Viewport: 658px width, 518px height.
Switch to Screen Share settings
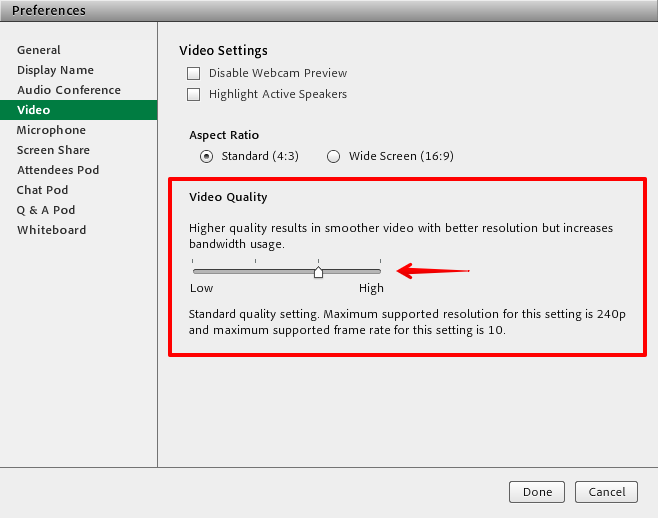click(x=53, y=150)
